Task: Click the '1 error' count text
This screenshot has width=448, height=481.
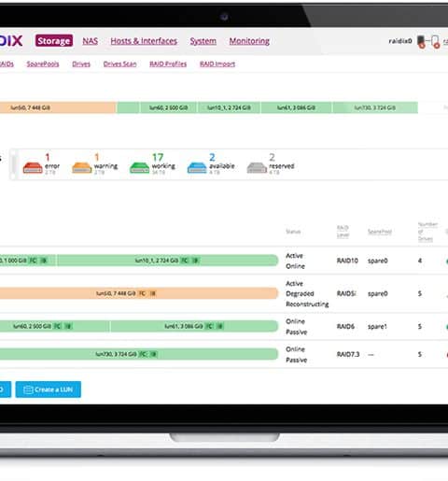Action: pyautogui.click(x=52, y=162)
